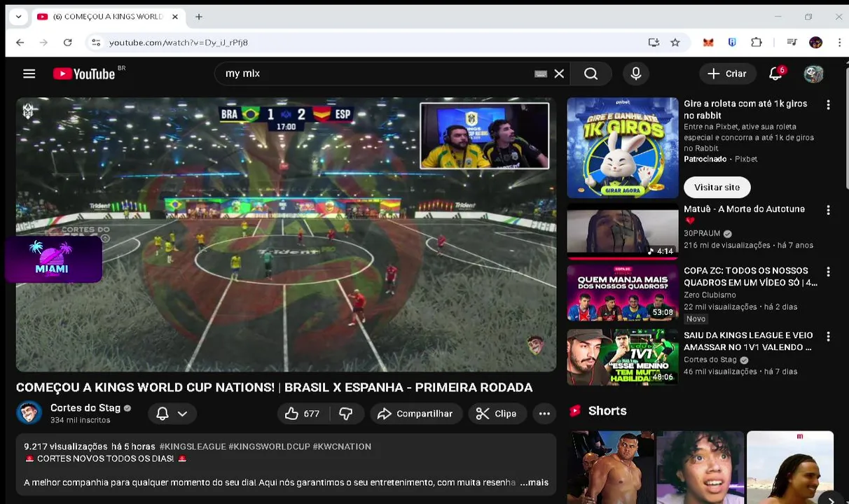The height and width of the screenshot is (504, 849).
Task: Open the more actions menu below the video
Action: pyautogui.click(x=544, y=414)
